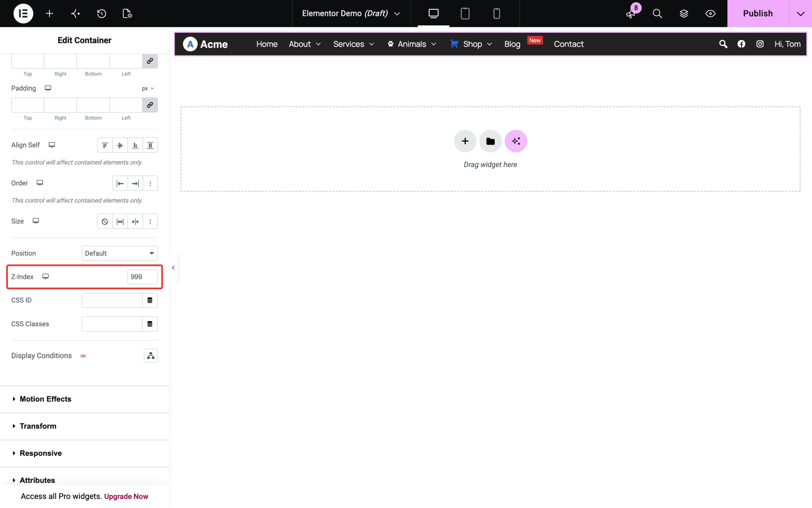The height and width of the screenshot is (508, 812).
Task: Open the What's New notifications icon
Action: (631, 13)
